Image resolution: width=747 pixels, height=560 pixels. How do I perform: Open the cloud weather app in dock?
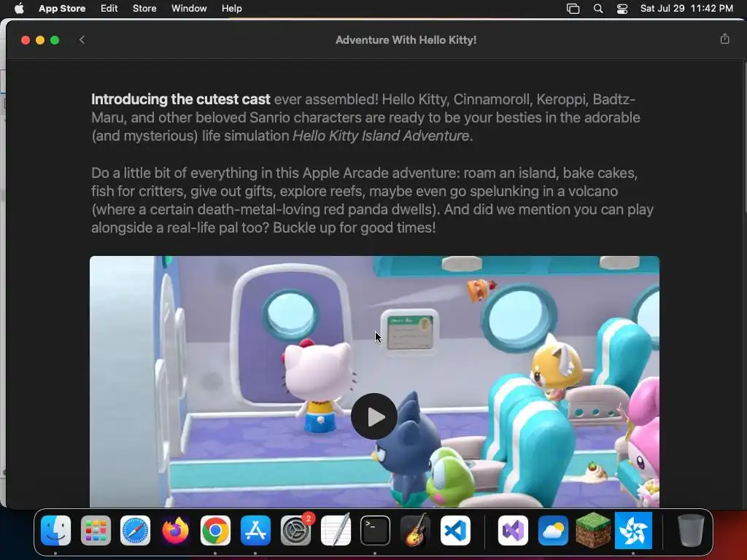point(553,531)
